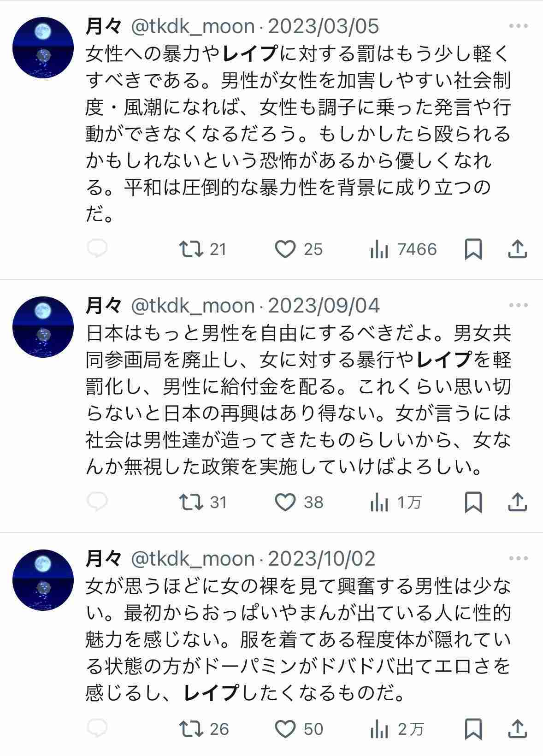Like the tweet showing 50 likes
543x756 pixels.
299,729
